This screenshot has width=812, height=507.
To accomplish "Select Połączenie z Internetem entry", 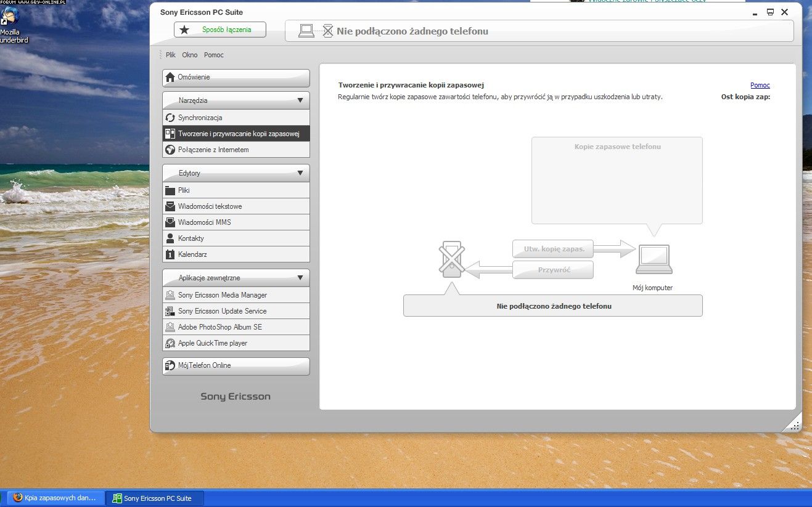I will [236, 150].
